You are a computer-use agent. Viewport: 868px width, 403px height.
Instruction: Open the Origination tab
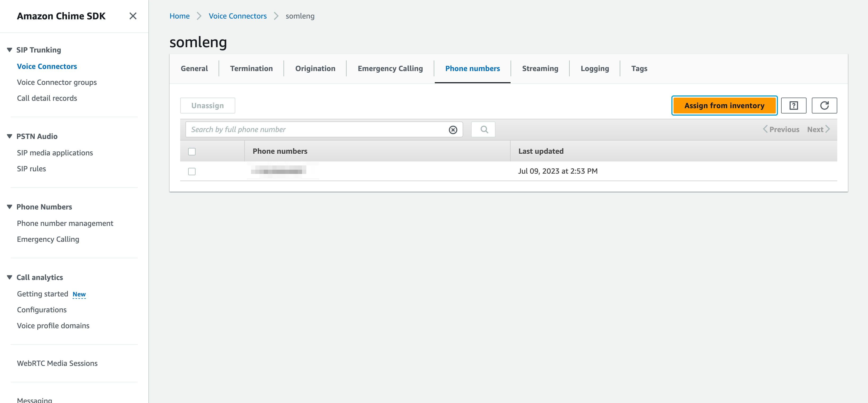315,68
